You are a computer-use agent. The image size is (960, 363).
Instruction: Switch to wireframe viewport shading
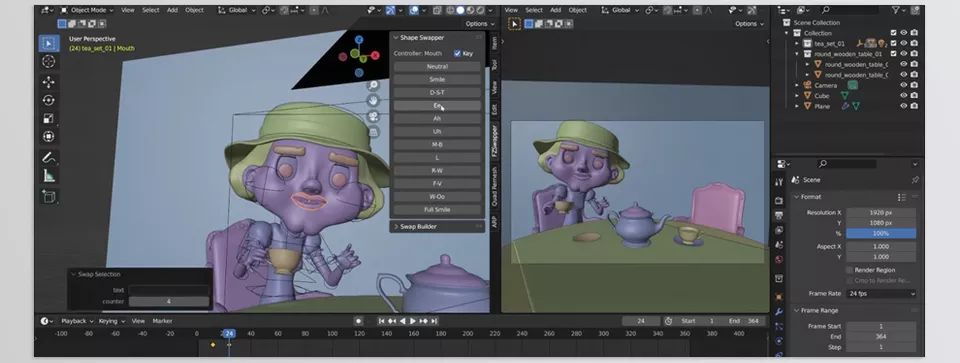(451, 10)
